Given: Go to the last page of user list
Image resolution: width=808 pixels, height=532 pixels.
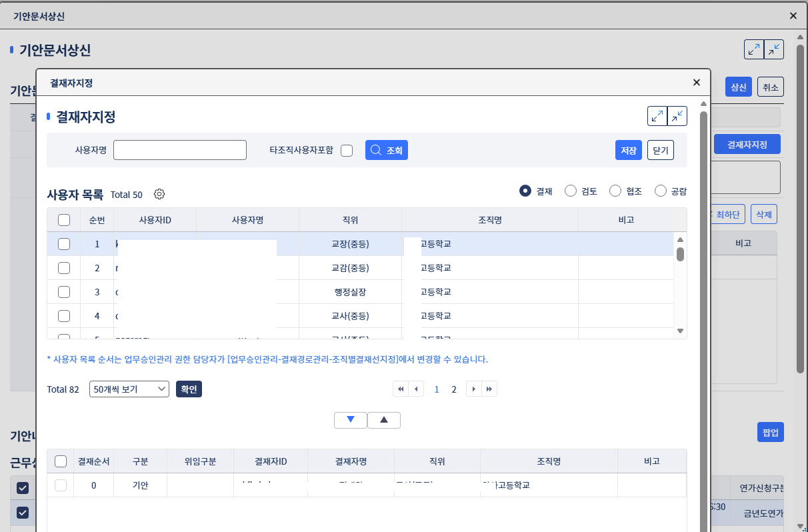Looking at the screenshot, I should [x=489, y=389].
